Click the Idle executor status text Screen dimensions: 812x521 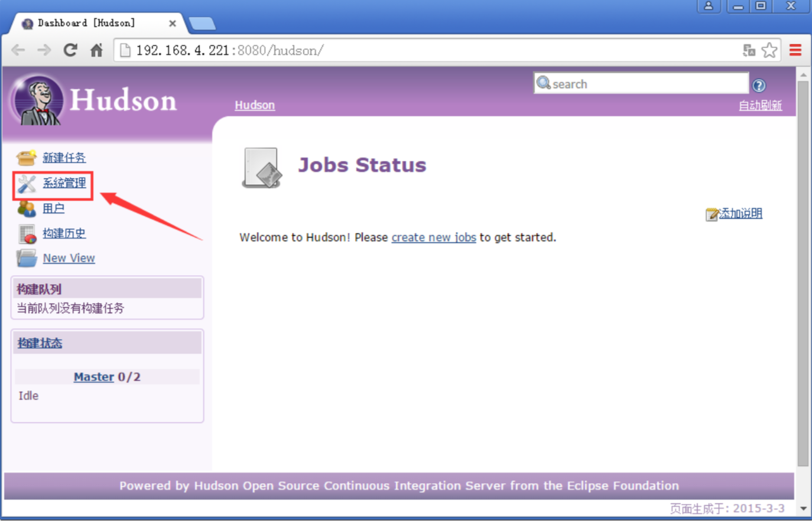click(x=28, y=396)
